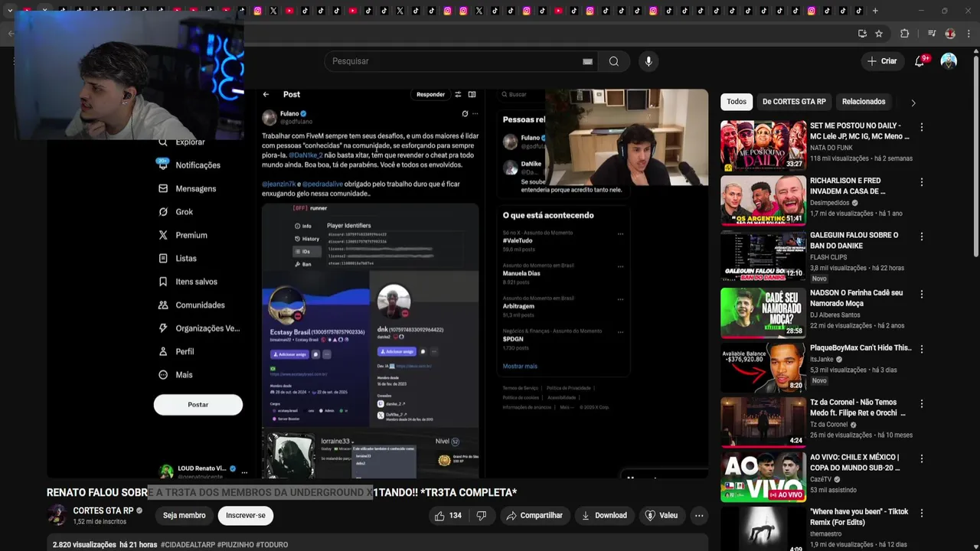Open the on-screen keyboard icon in search box
Image resolution: width=980 pixels, height=551 pixels.
pyautogui.click(x=587, y=61)
